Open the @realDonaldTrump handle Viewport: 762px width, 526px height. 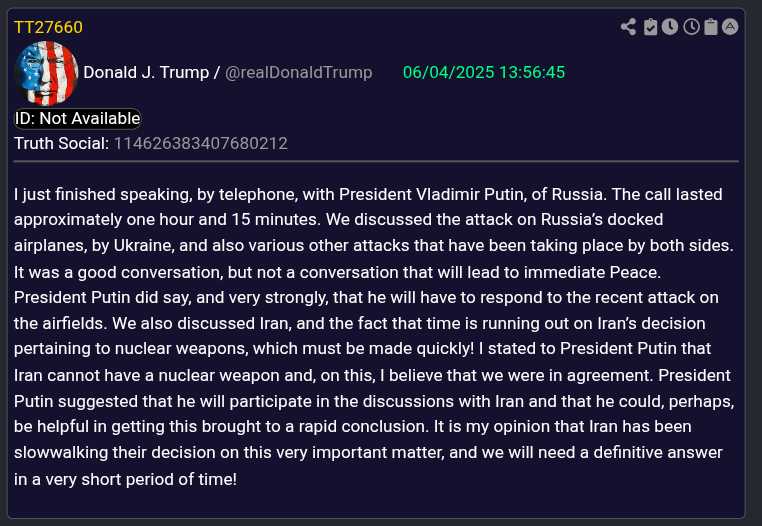[x=299, y=73]
